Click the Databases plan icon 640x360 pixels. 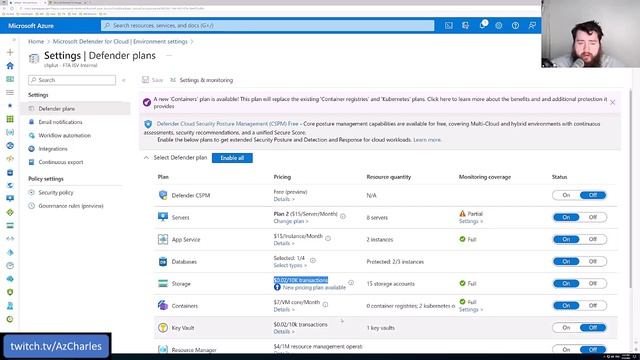163,261
